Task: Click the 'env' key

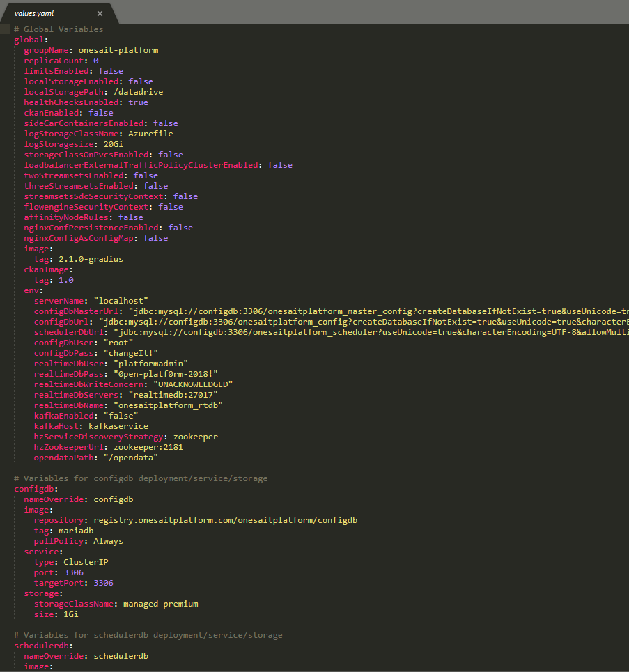Action: [31, 290]
